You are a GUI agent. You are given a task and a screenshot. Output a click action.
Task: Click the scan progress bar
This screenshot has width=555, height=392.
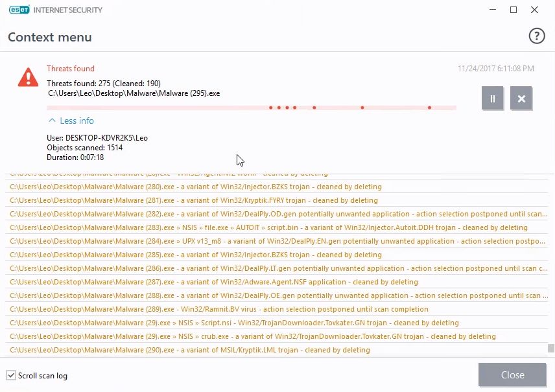point(252,108)
